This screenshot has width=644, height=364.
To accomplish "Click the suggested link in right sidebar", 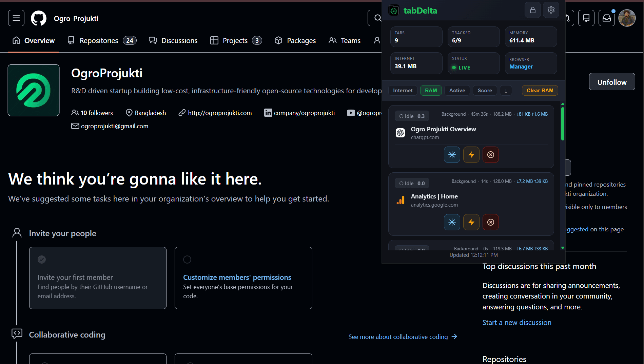I will (x=577, y=229).
